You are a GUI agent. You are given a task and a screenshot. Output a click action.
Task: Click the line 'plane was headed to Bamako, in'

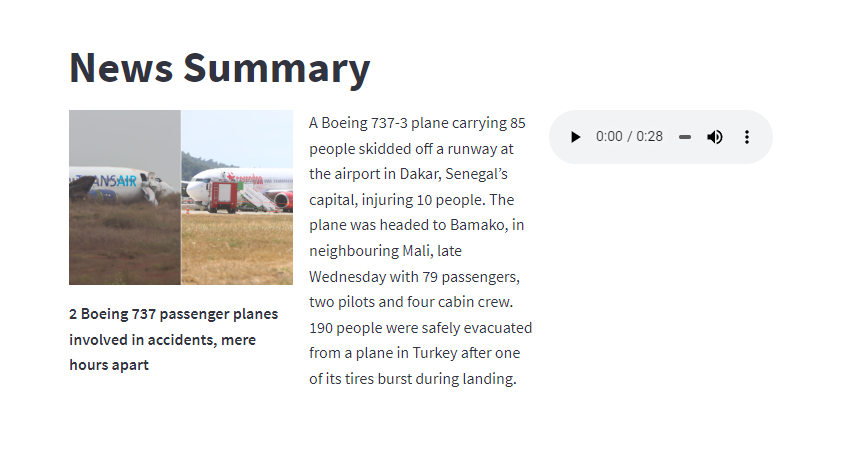click(x=416, y=225)
